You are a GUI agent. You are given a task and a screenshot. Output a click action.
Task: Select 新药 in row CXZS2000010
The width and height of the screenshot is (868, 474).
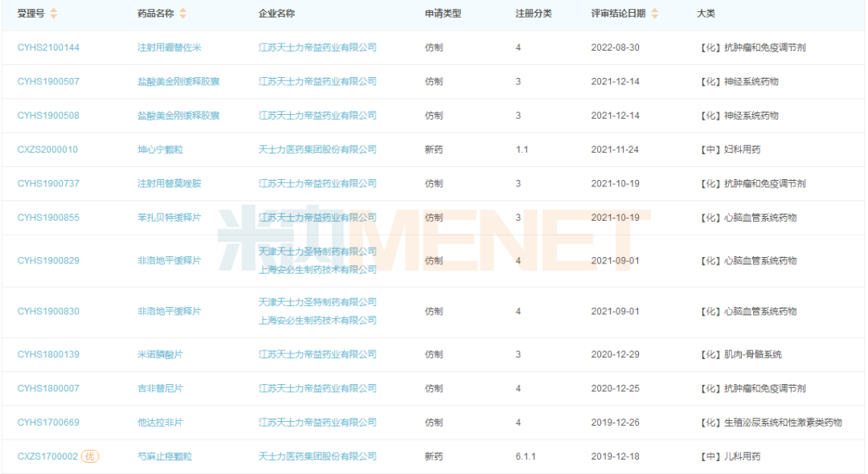433,149
